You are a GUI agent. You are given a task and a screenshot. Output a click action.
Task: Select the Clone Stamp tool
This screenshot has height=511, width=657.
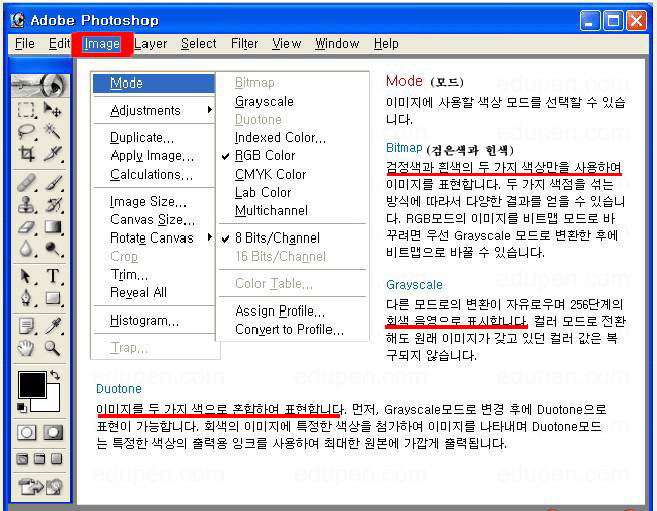pos(26,205)
